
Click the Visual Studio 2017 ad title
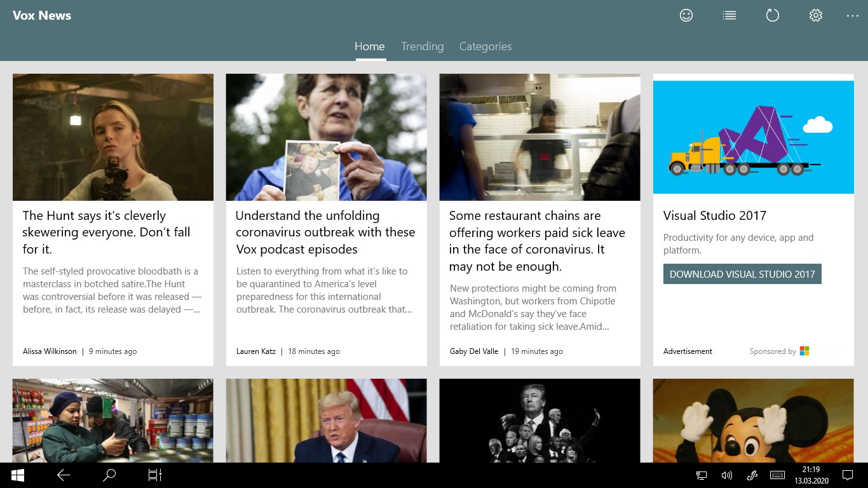(x=715, y=215)
